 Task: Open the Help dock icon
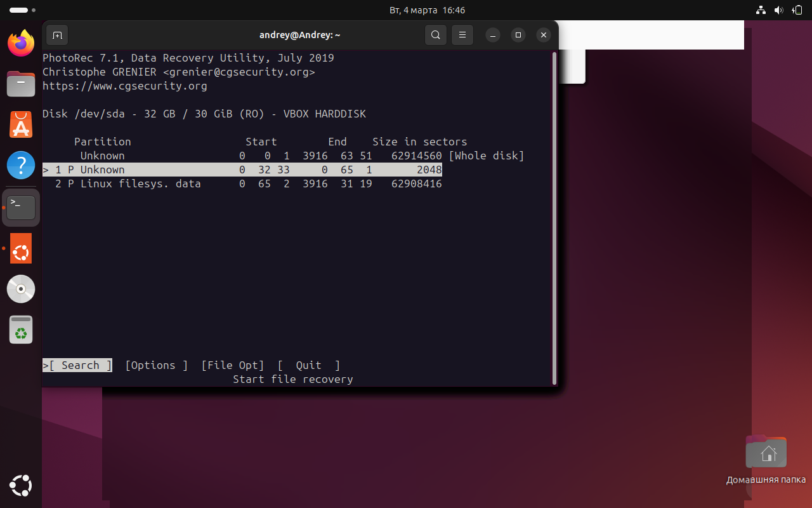click(x=21, y=165)
